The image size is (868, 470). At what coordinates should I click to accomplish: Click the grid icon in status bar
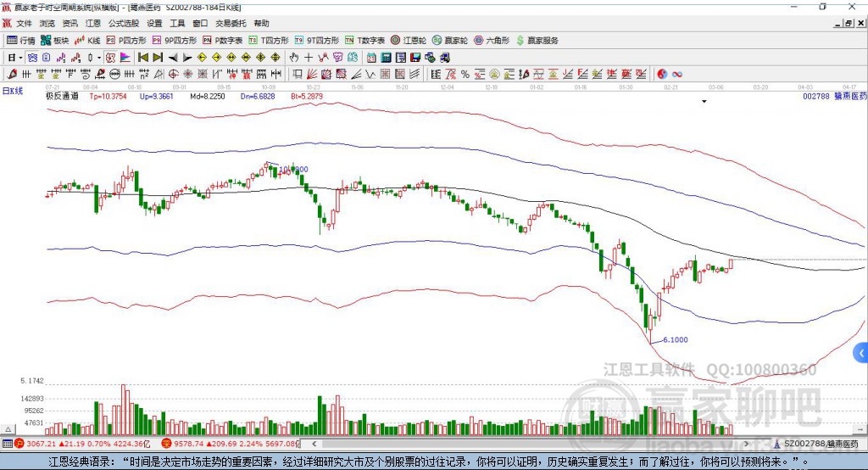[7, 444]
